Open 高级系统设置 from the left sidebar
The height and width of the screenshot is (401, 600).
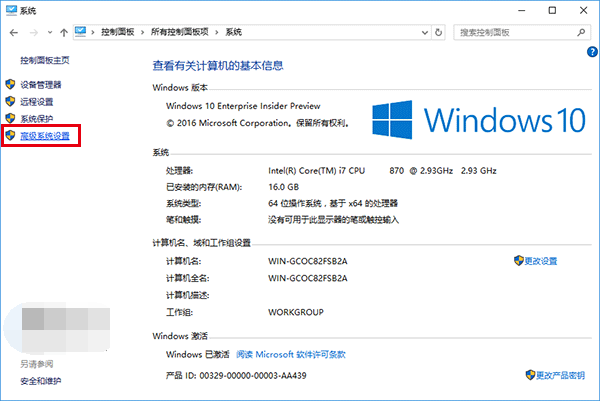44,134
